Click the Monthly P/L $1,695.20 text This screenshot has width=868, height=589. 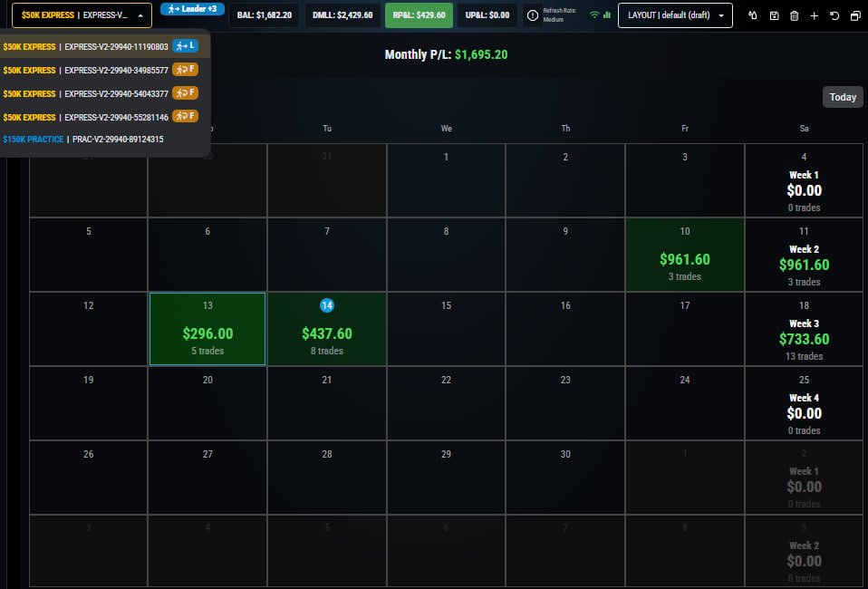(x=446, y=54)
